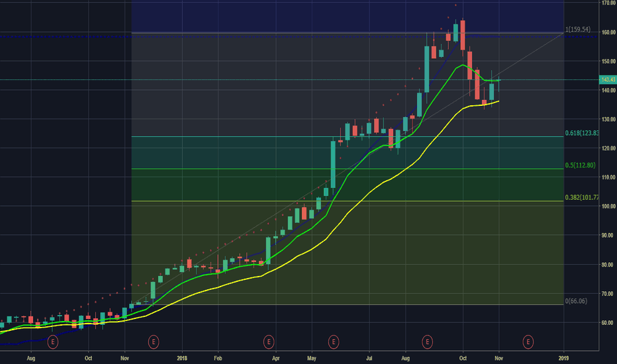Viewport: 617px width, 364px height.
Task: Click the 110.00 price axis label
Action: coord(608,177)
